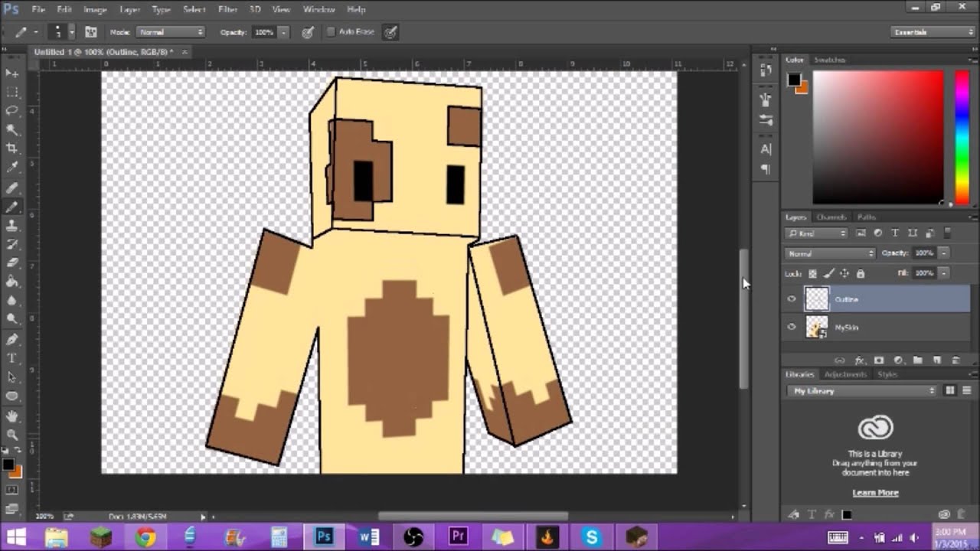Open the Filter menu
This screenshot has width=980, height=551.
[227, 9]
